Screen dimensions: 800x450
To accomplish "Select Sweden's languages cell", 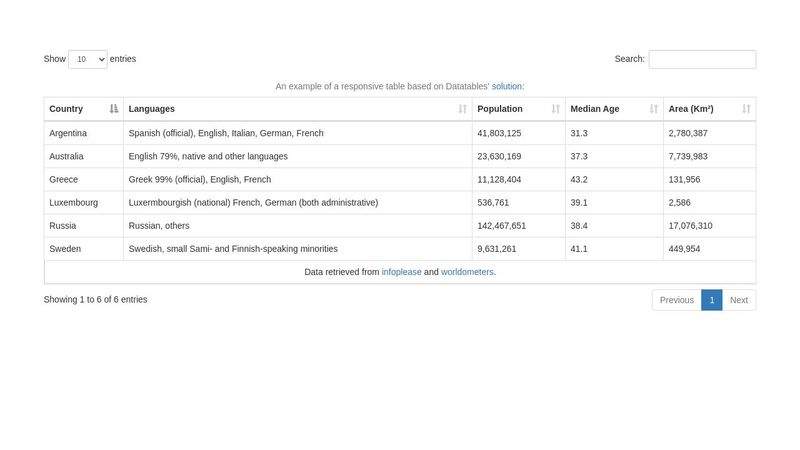I will point(297,249).
